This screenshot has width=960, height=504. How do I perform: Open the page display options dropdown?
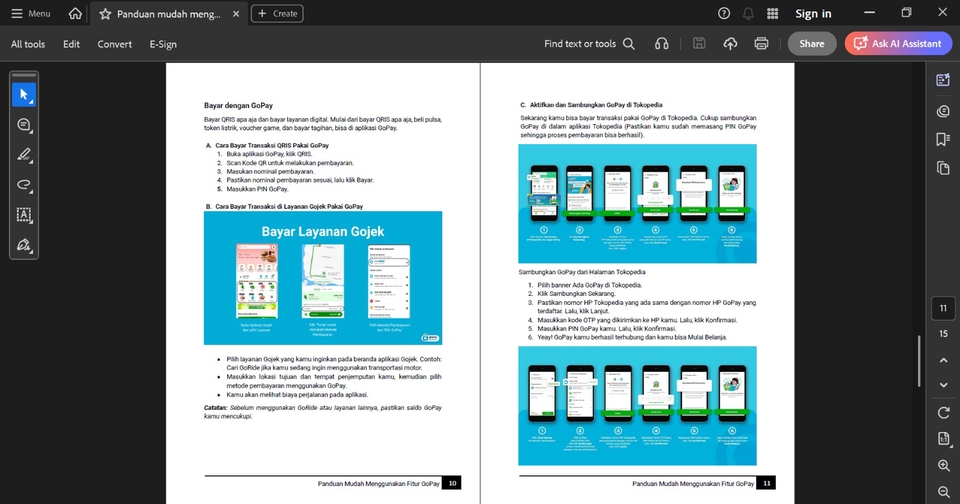[x=943, y=439]
